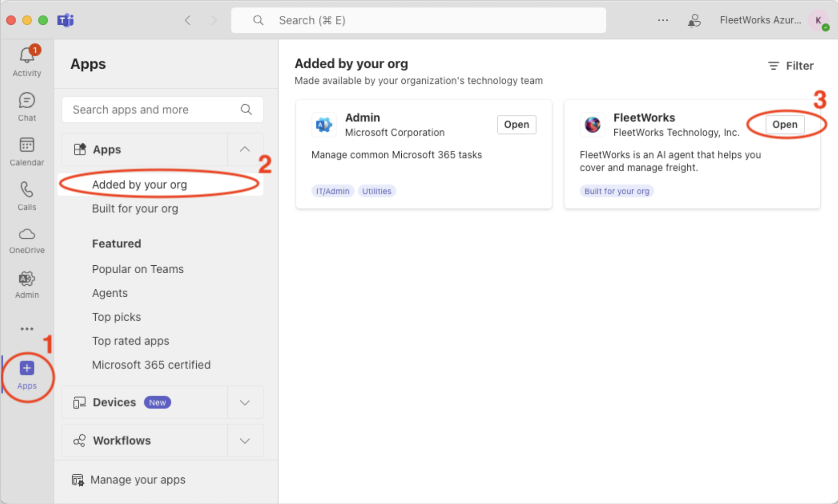
Task: Open the Calls phone icon
Action: [27, 190]
